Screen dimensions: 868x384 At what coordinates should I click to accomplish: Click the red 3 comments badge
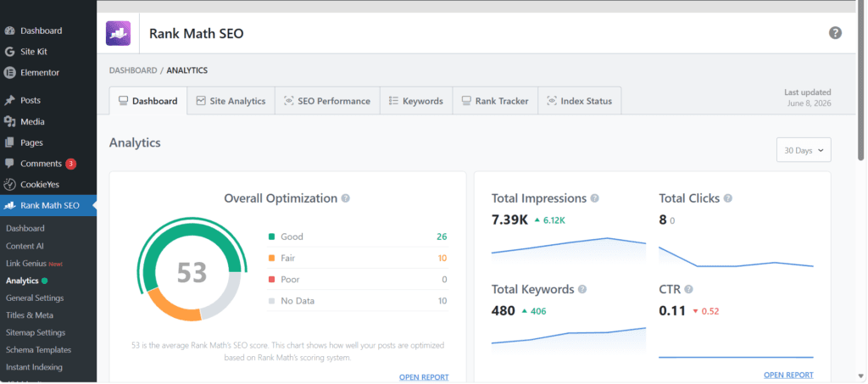pyautogui.click(x=70, y=164)
